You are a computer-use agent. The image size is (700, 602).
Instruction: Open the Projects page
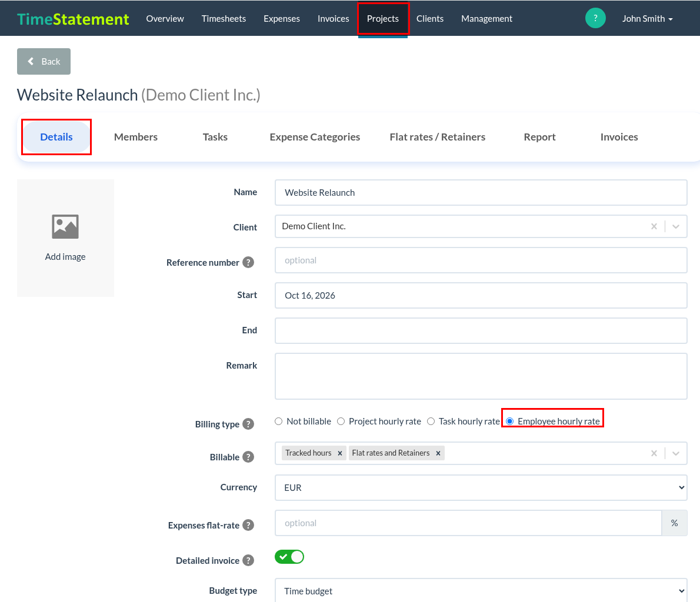[x=382, y=19]
